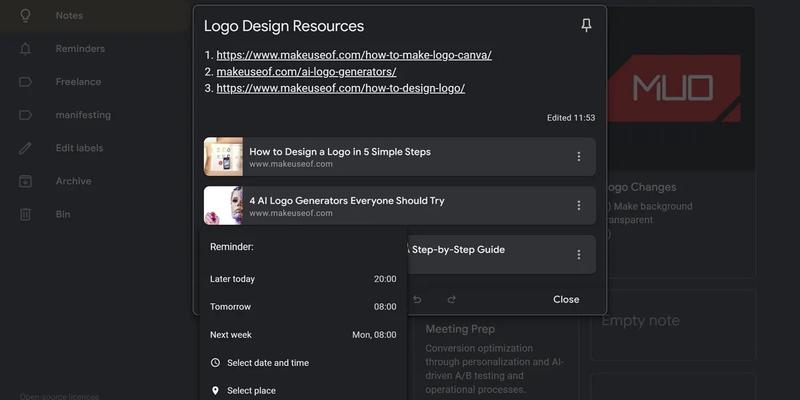Click the clock icon beside Select date and time
The width and height of the screenshot is (800, 400).
(x=215, y=363)
